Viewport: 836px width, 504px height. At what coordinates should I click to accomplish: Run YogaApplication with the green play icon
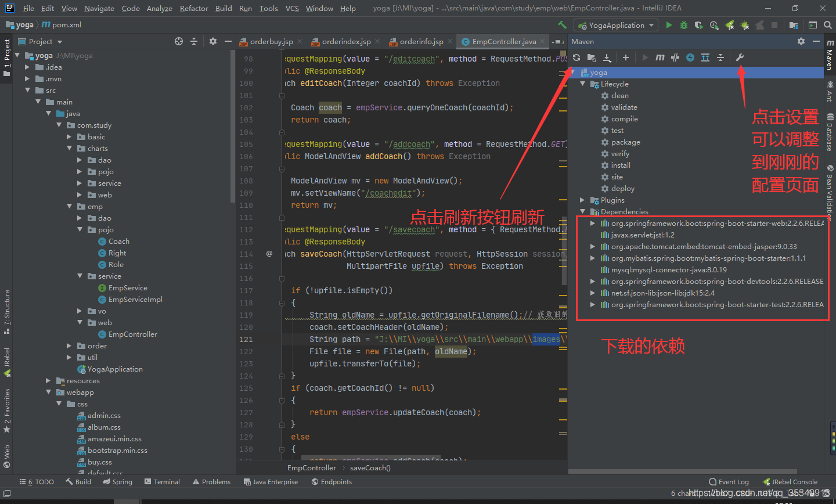point(669,25)
